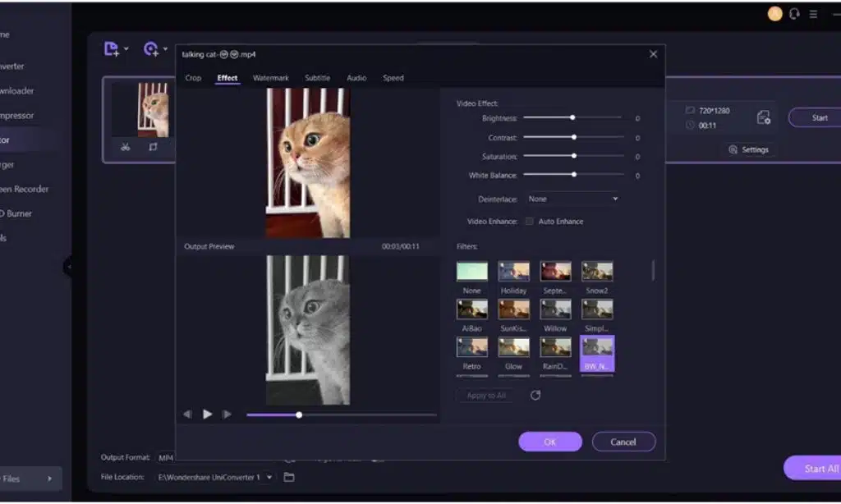Image resolution: width=841 pixels, height=504 pixels.
Task: Click the Add Files icon in the toolbar
Action: click(111, 49)
